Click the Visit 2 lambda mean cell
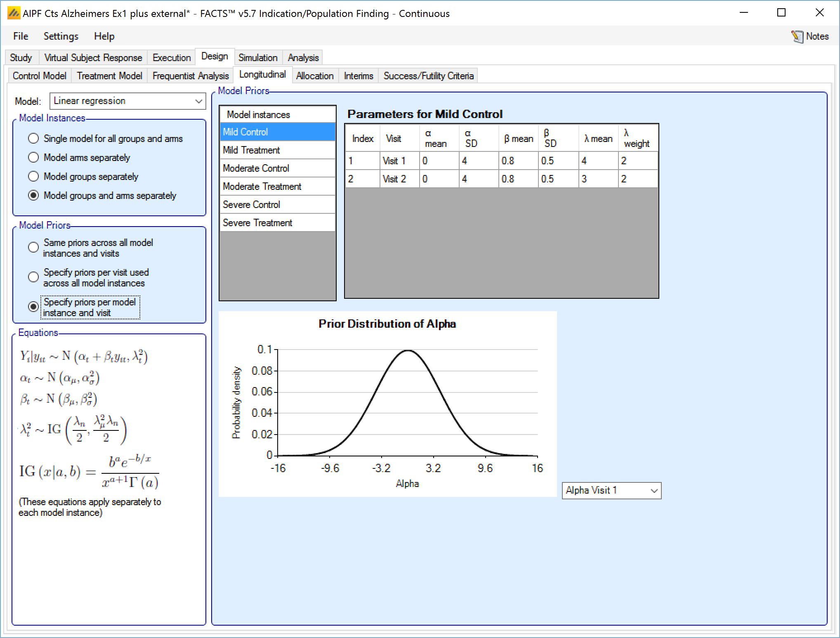 tap(597, 179)
